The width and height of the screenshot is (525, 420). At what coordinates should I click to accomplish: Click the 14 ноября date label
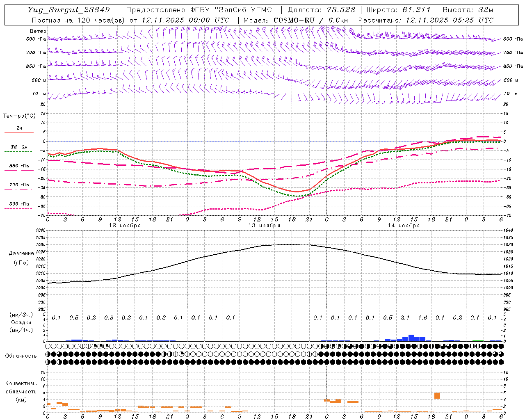[404, 225]
